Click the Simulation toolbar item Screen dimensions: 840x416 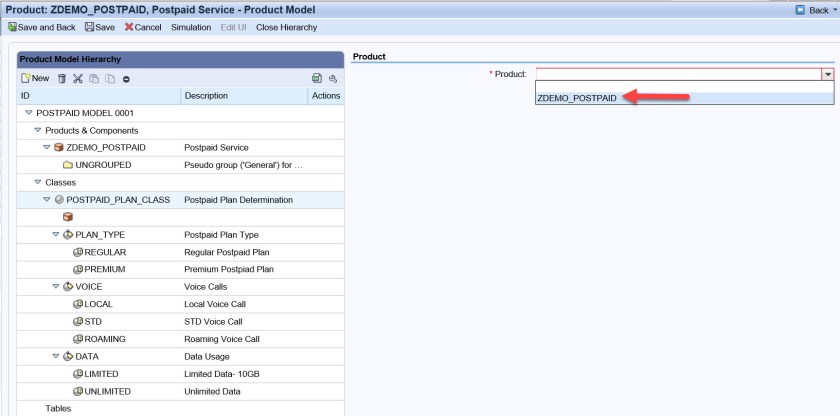click(191, 27)
